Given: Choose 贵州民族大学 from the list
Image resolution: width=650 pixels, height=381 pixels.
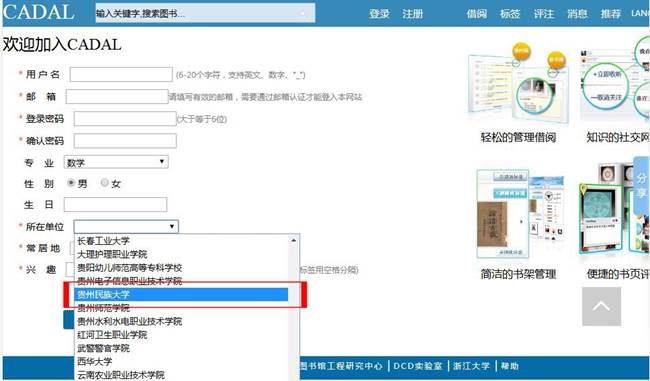Looking at the screenshot, I should click(181, 294).
